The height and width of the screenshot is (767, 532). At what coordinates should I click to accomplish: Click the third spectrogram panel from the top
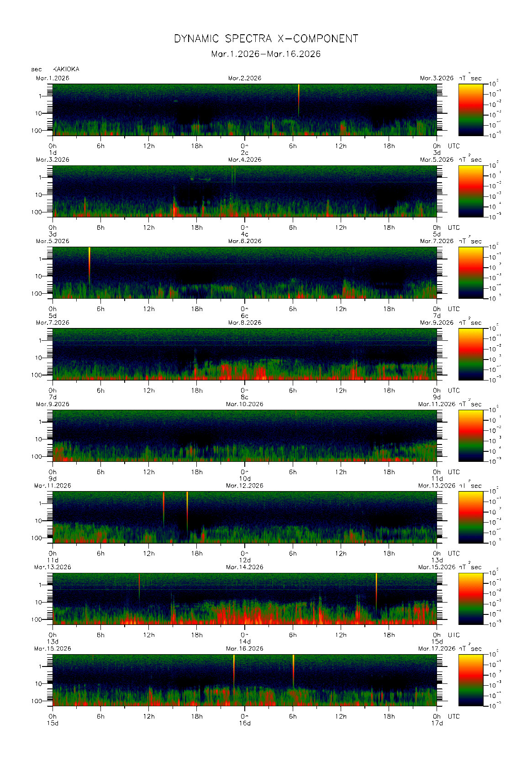point(244,273)
